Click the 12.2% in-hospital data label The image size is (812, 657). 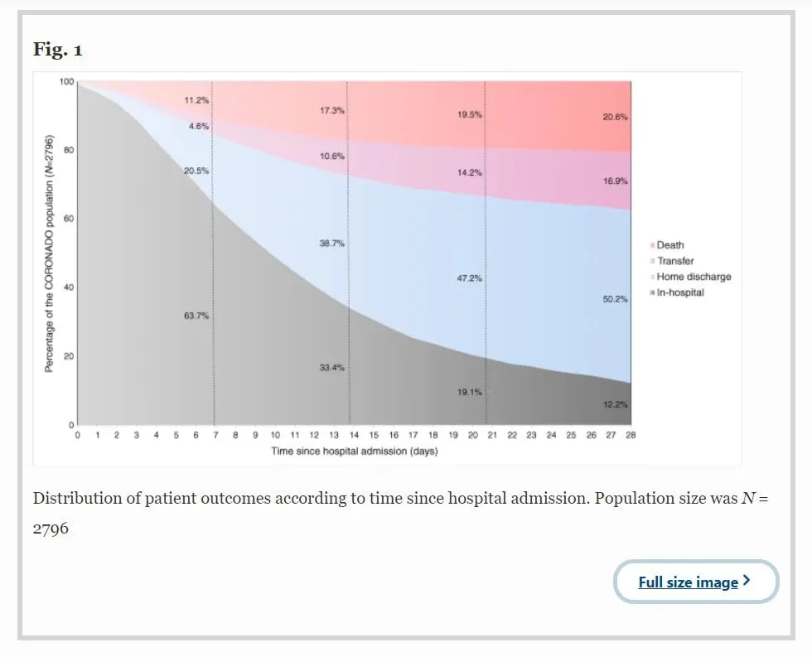click(615, 405)
